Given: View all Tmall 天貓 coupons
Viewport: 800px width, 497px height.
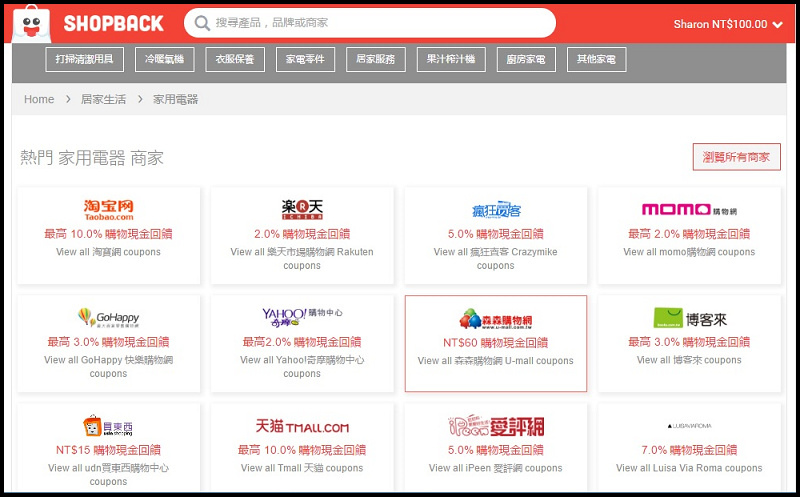Looking at the screenshot, I should click(302, 468).
